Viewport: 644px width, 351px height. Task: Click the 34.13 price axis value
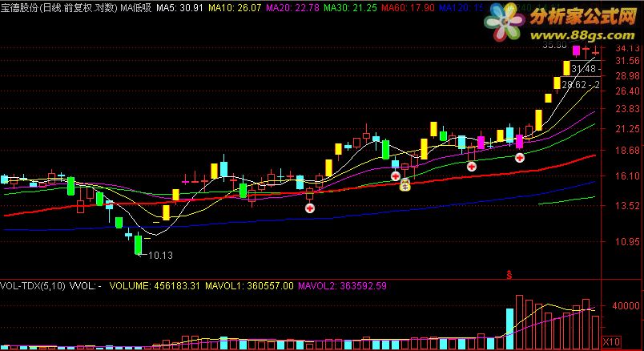point(627,48)
